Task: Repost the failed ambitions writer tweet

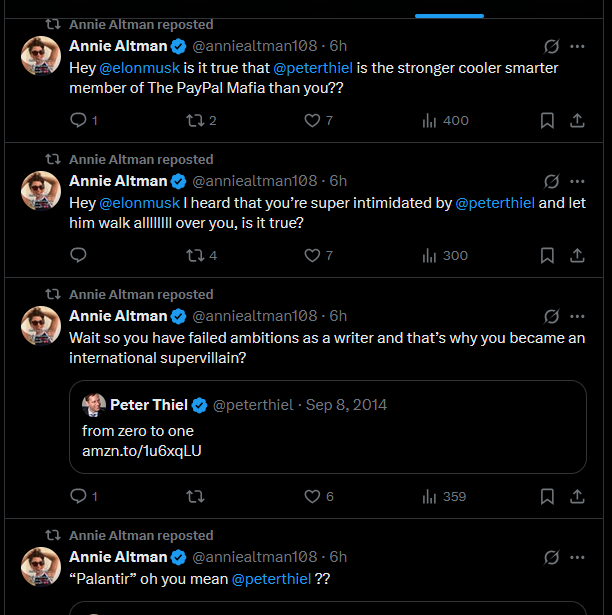Action: (x=195, y=496)
